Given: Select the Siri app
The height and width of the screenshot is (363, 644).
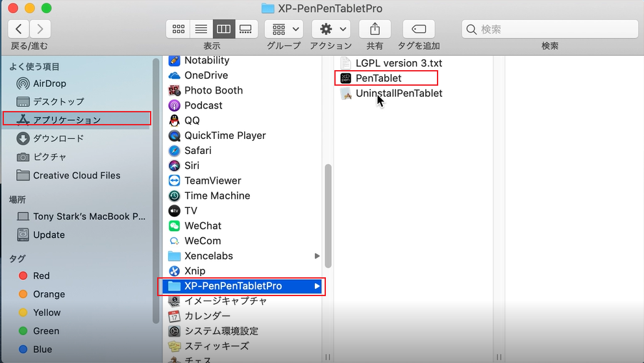Looking at the screenshot, I should [x=242, y=166].
